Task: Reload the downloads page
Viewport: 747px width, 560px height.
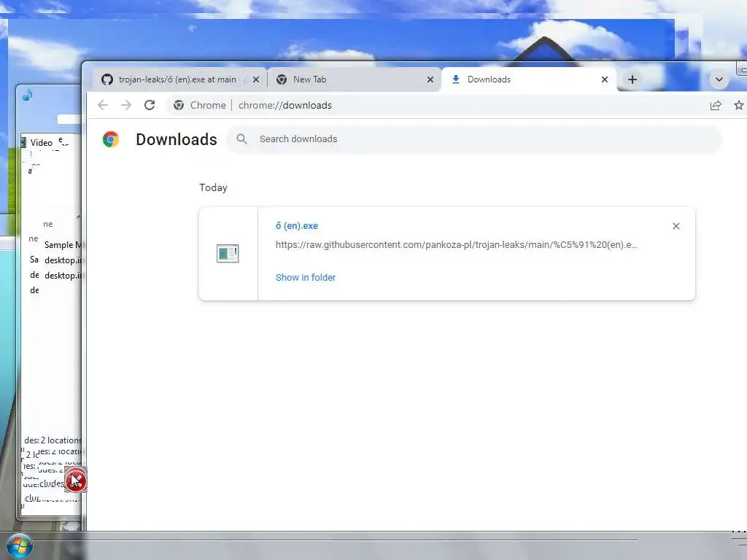Action: [x=150, y=105]
